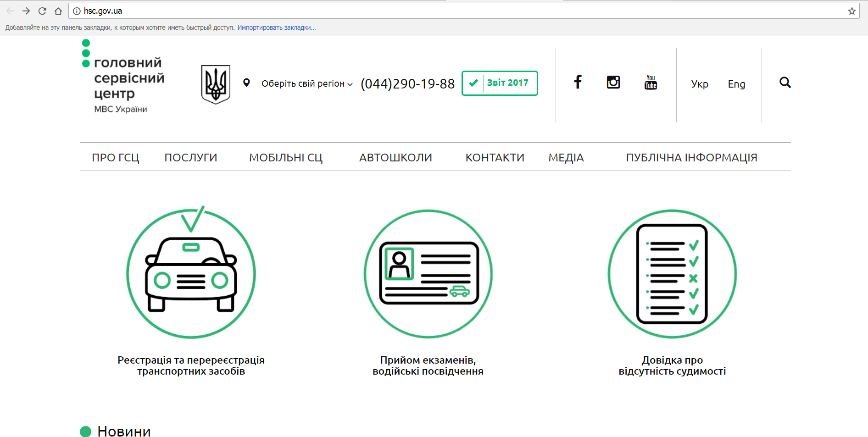Click the Головний сервісний центр logo
The image size is (868, 437).
click(123, 76)
